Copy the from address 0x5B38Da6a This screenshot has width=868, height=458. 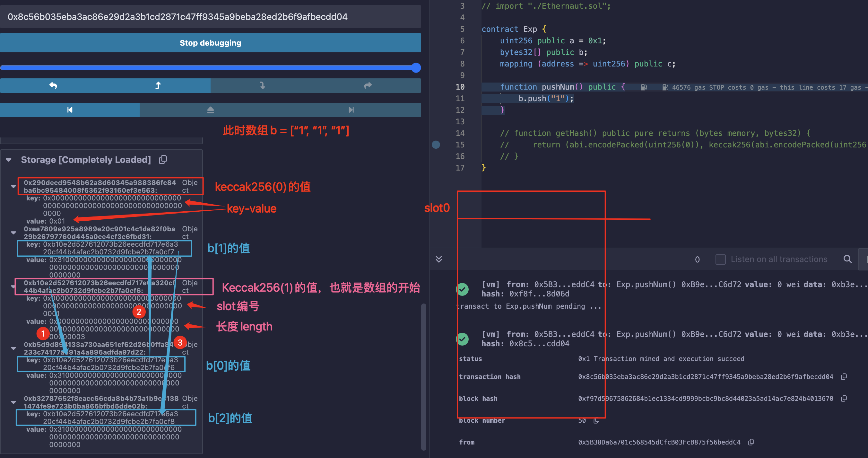tap(751, 442)
